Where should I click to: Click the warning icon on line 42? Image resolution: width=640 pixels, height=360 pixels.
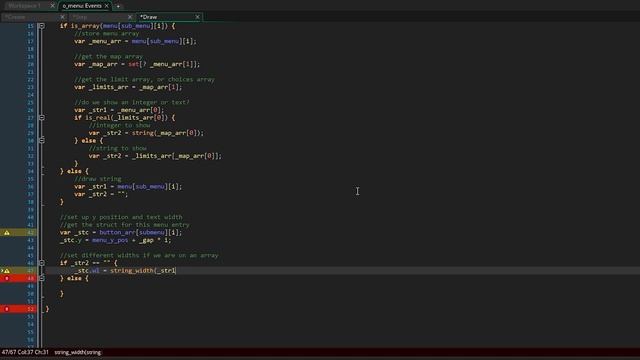[x=7, y=233]
